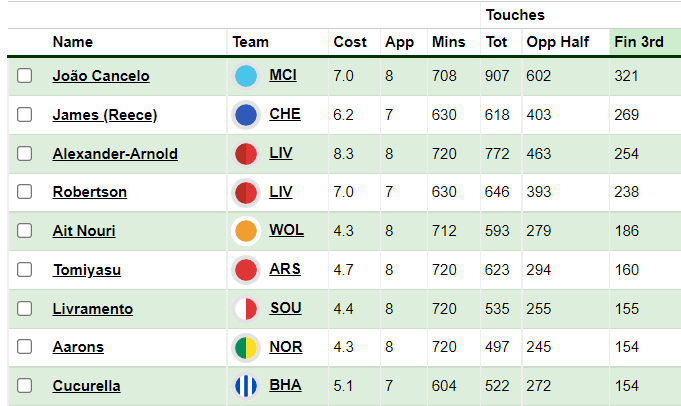Tick the checkbox for João Cancelo

click(24, 76)
